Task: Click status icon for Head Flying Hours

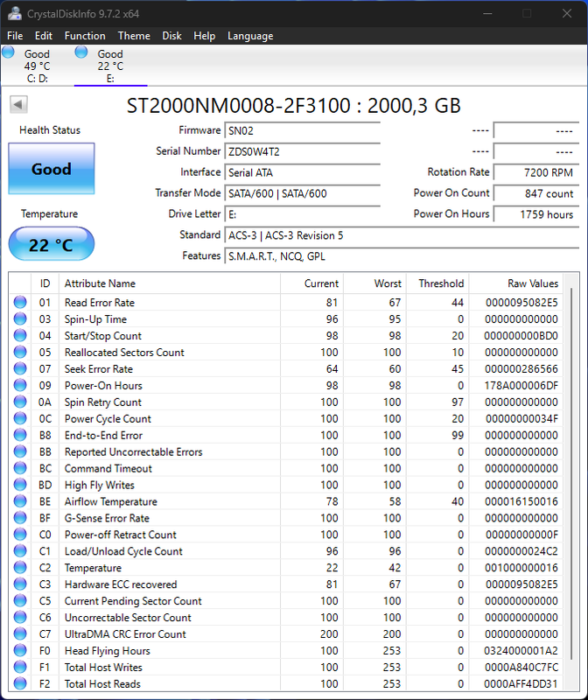Action: click(20, 650)
